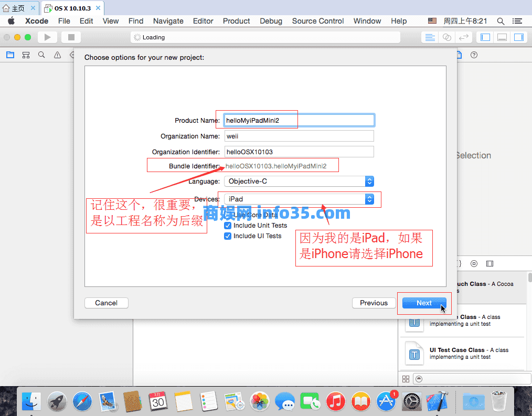
Task: Show the Version editor
Action: pos(464,37)
